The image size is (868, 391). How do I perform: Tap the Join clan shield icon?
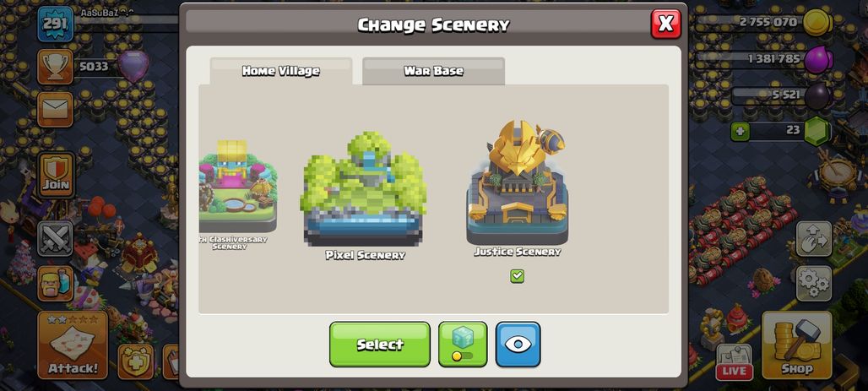56,175
